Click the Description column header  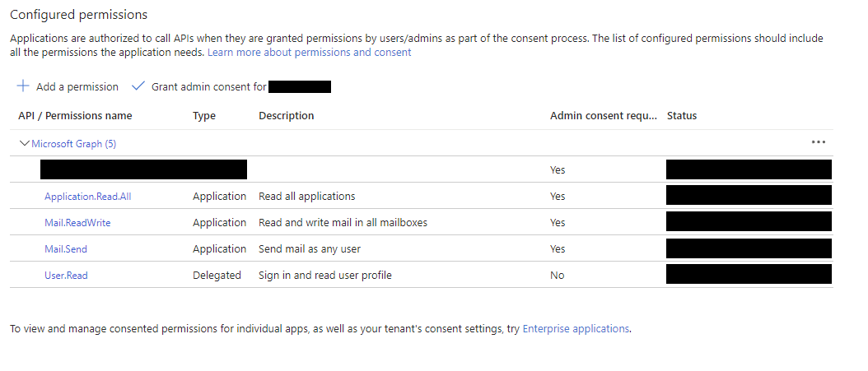(x=286, y=116)
